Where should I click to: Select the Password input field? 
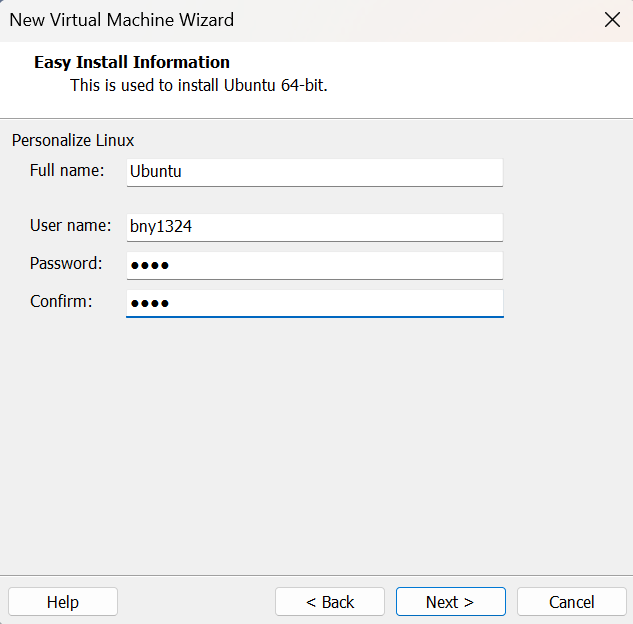314,265
